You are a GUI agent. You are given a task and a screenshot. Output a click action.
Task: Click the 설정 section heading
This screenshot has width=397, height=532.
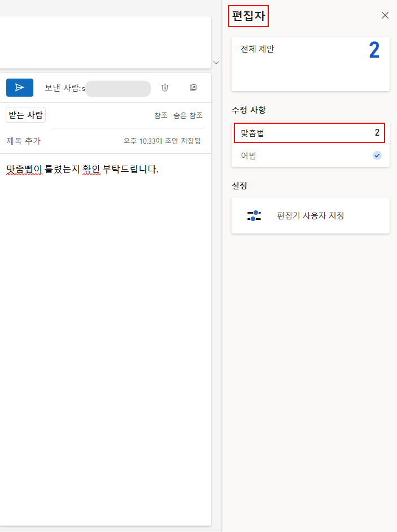[239, 185]
